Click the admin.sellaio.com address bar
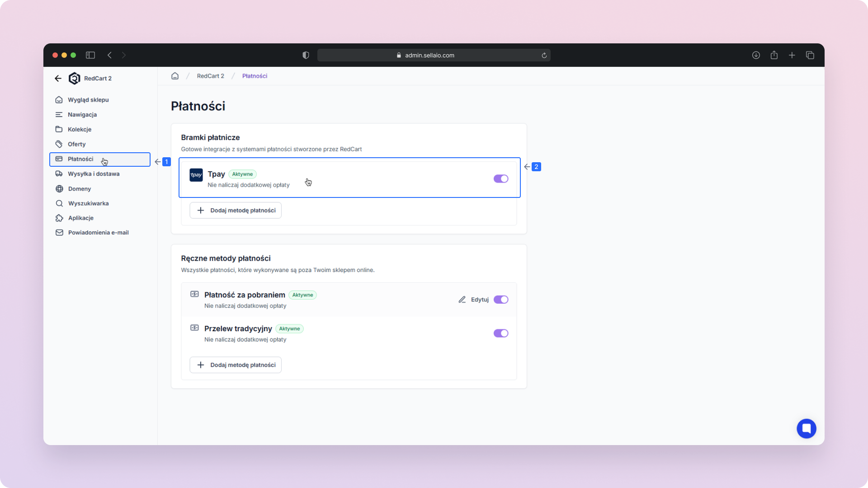The image size is (868, 488). coord(429,55)
